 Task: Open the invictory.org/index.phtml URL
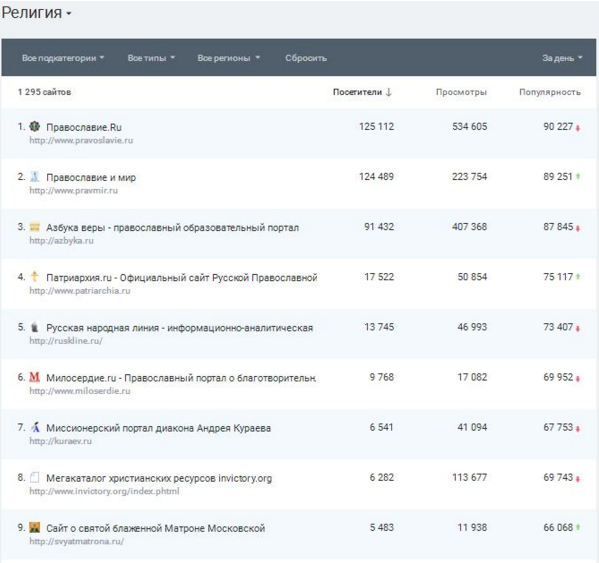pyautogui.click(x=104, y=491)
